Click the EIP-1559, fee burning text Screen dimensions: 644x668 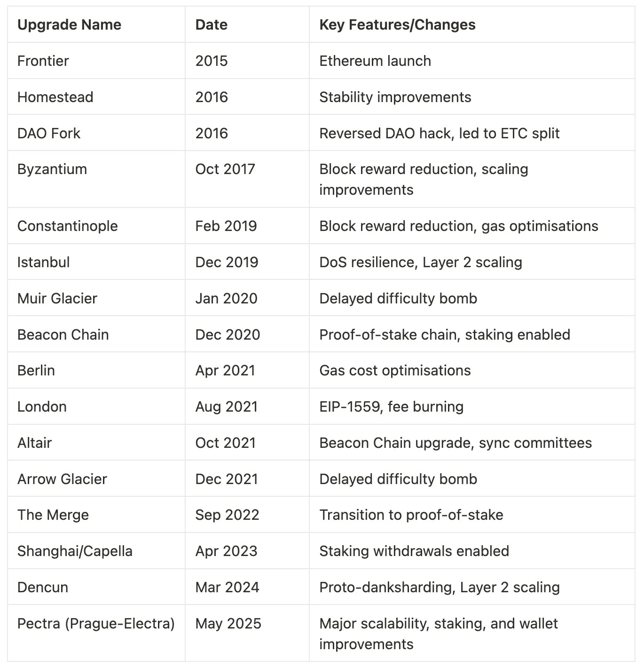coord(391,407)
